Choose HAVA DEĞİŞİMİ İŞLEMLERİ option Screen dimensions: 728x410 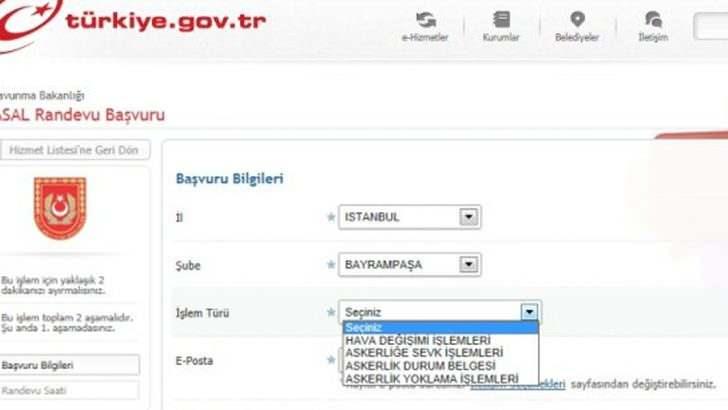coord(441,340)
